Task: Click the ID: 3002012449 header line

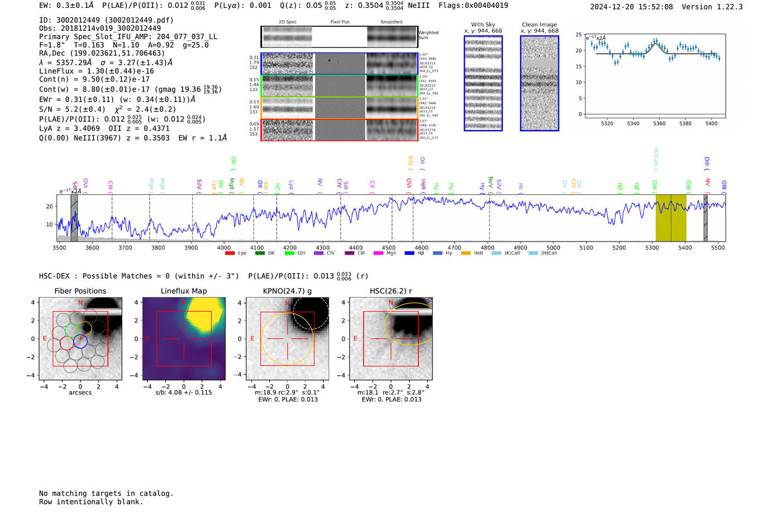Action: (106, 20)
